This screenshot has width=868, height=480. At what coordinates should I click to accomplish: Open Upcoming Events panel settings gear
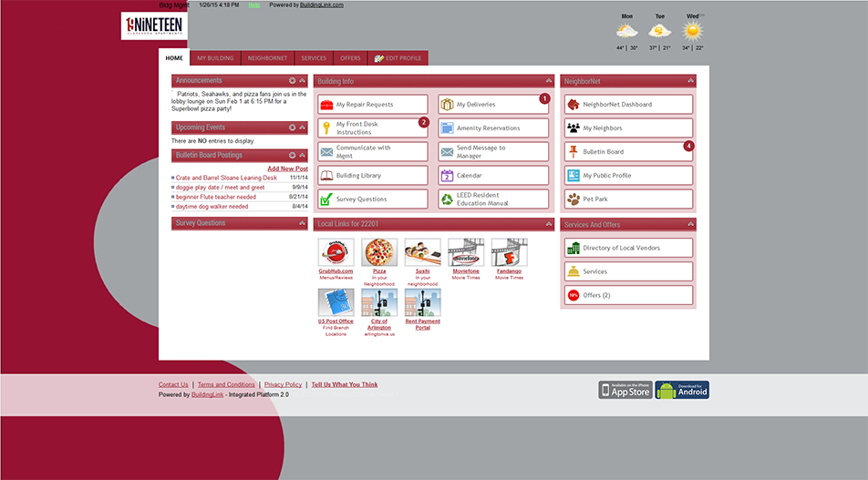[293, 128]
